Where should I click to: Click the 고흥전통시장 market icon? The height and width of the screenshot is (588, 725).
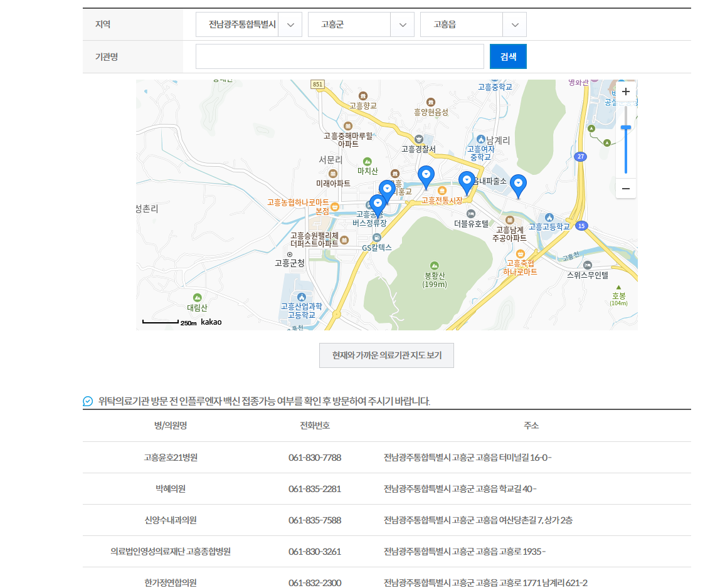[x=442, y=191]
